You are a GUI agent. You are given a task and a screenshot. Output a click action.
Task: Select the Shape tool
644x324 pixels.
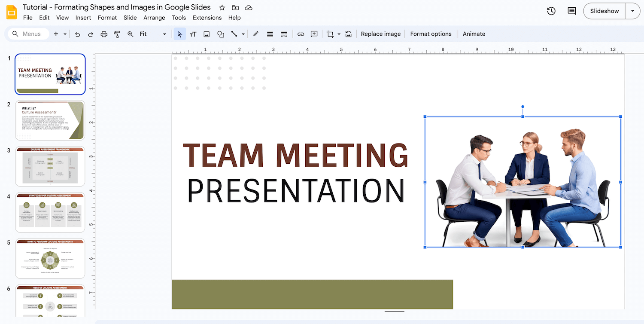point(220,34)
